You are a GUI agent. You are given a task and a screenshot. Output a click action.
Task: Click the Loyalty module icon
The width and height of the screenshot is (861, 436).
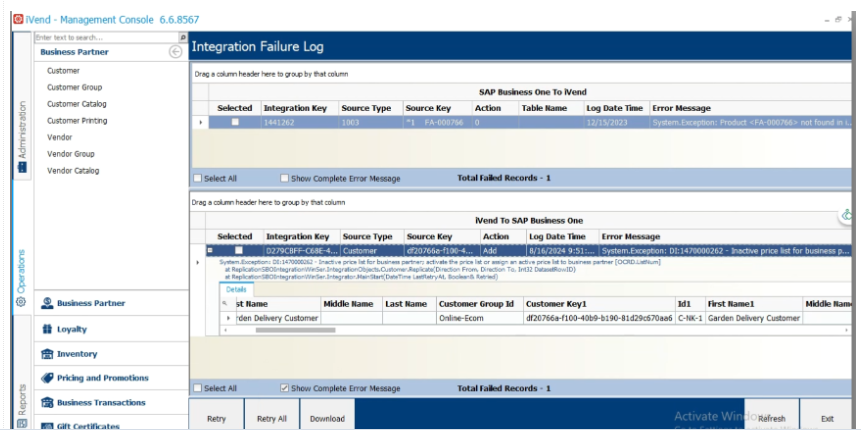pos(47,329)
